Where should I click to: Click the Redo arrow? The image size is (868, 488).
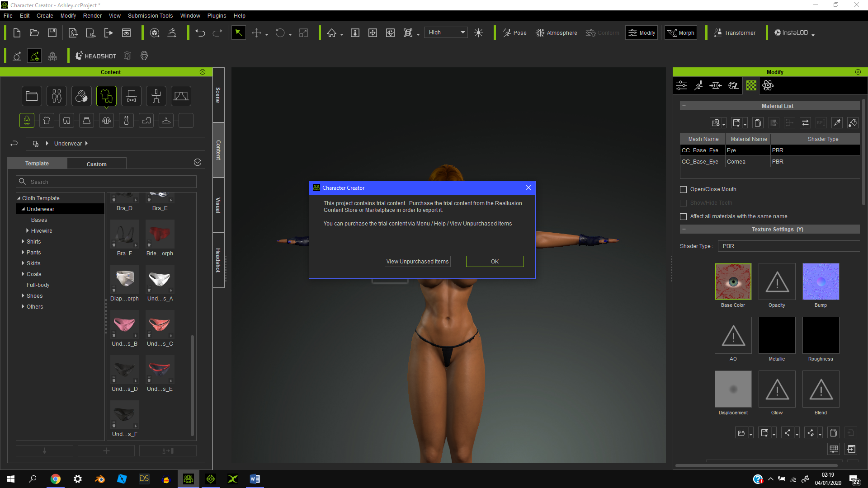pos(217,33)
